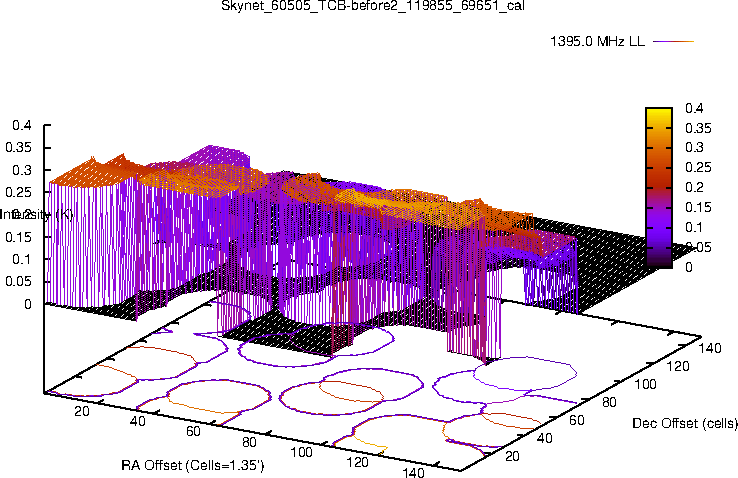Viewport: 738px width, 478px height.
Task: Click the Intensity axis tick 0.4
Action: point(22,126)
